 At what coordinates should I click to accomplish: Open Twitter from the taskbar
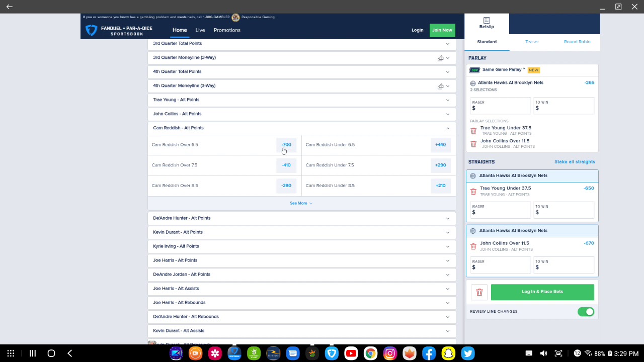coord(468,353)
